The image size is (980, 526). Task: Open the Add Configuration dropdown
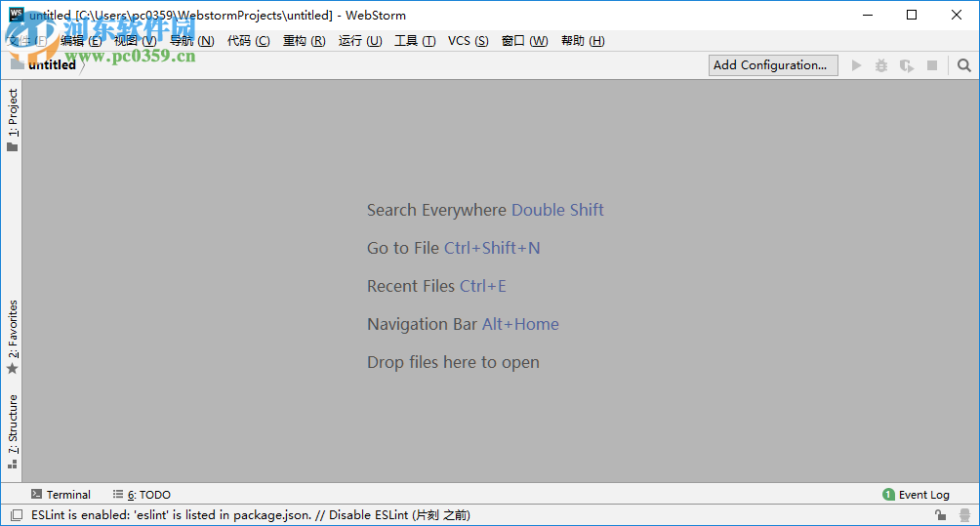pyautogui.click(x=773, y=65)
